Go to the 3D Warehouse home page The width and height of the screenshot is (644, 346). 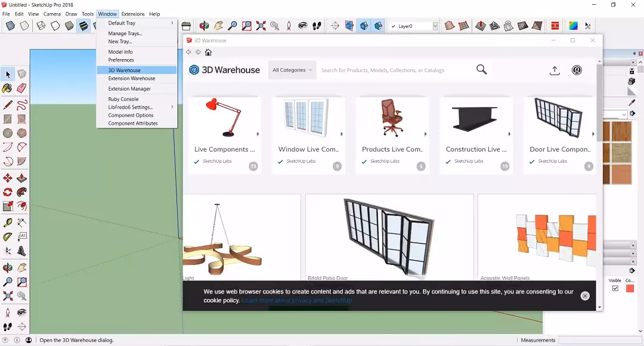[x=208, y=52]
